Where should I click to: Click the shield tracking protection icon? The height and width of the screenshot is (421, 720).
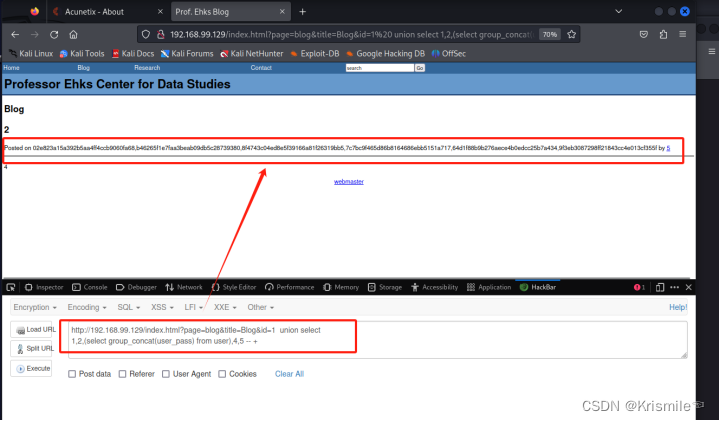[x=146, y=34]
